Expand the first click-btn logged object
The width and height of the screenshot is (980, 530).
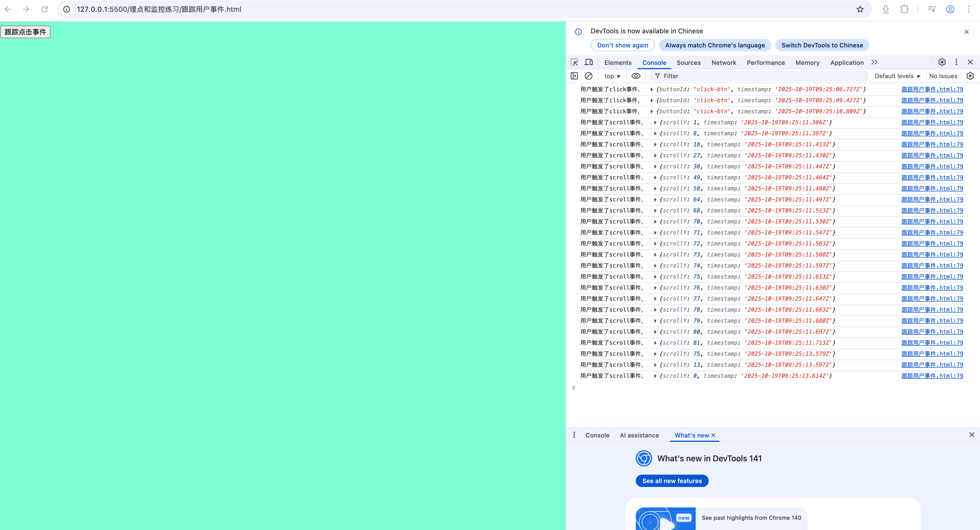(652, 89)
